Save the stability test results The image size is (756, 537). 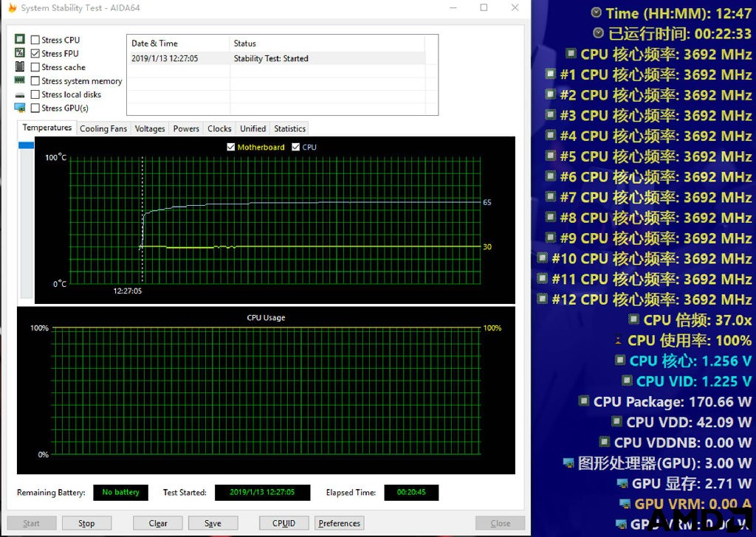pyautogui.click(x=213, y=523)
